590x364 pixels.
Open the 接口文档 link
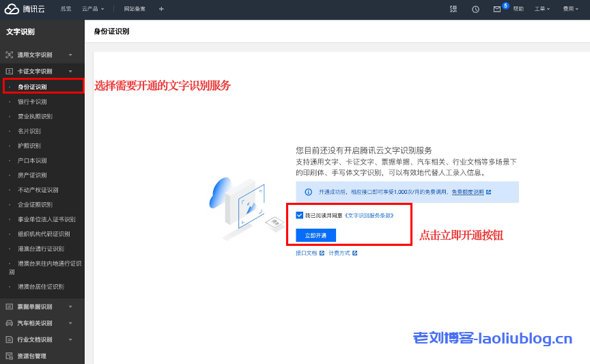click(306, 253)
